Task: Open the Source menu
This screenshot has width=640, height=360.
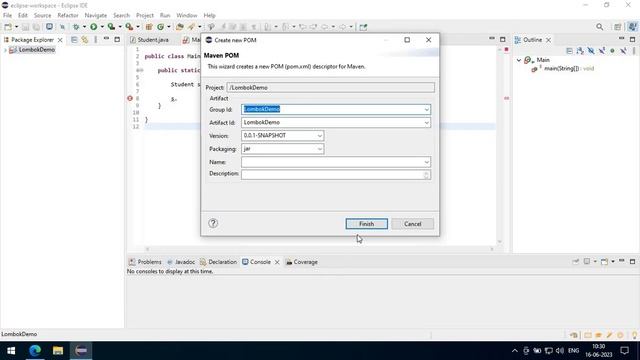Action: tap(42, 15)
